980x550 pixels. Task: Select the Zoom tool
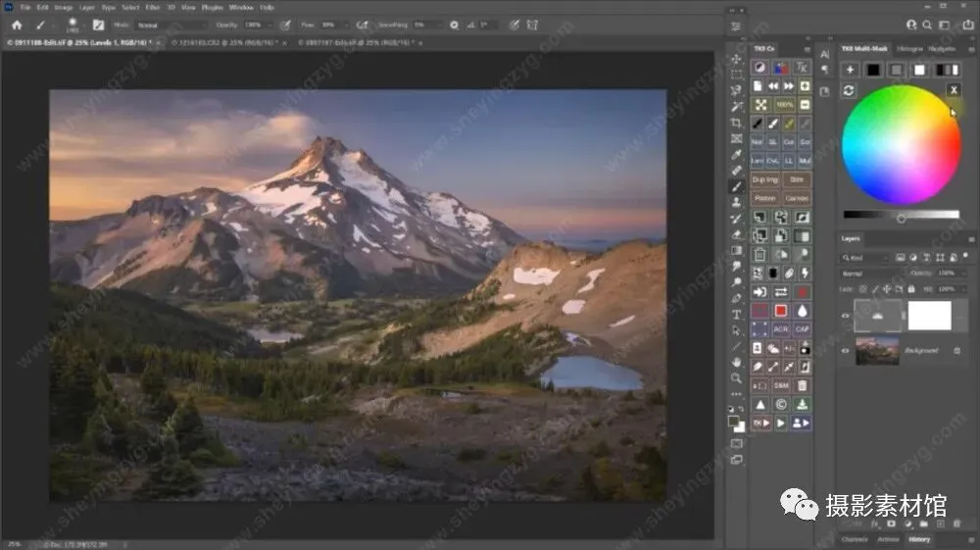(737, 378)
